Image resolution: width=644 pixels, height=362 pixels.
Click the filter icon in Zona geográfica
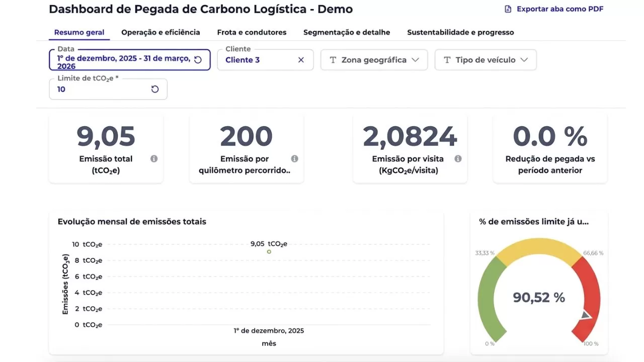333,60
